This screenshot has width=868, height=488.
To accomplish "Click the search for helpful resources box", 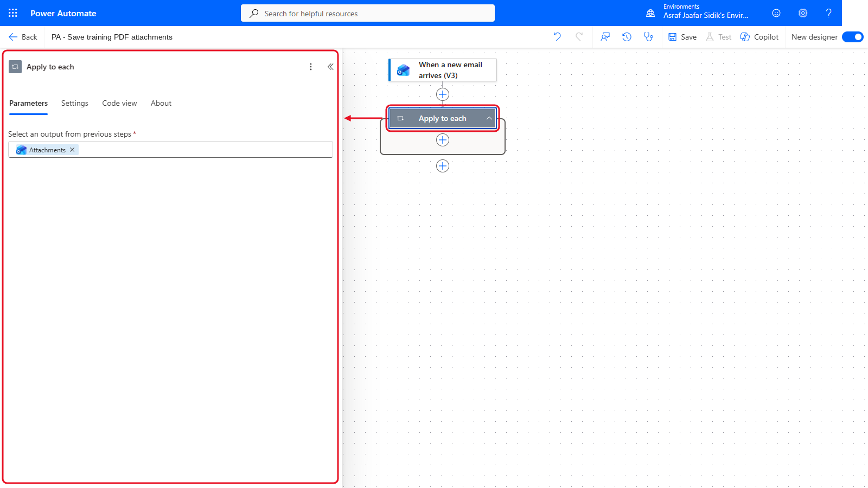I will pos(368,13).
